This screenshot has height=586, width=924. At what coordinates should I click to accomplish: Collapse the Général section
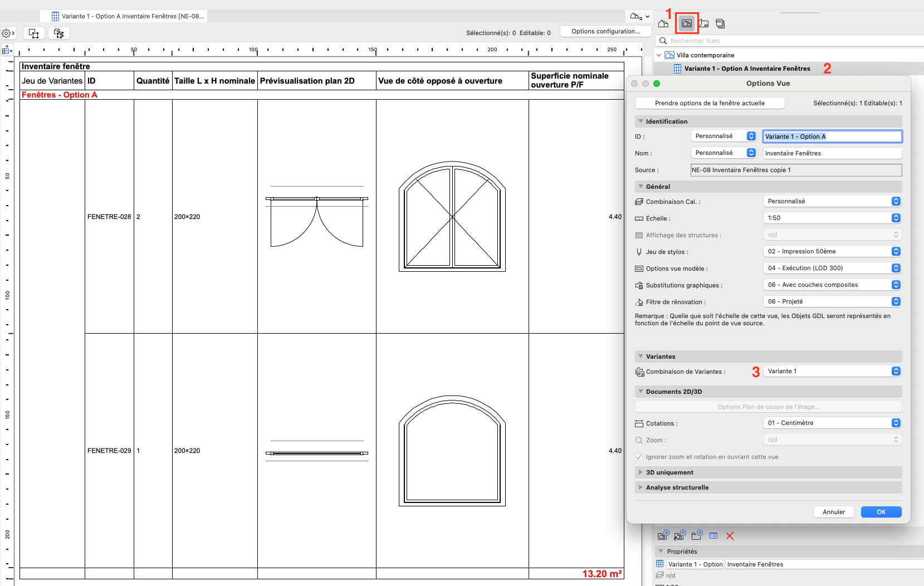pyautogui.click(x=641, y=187)
